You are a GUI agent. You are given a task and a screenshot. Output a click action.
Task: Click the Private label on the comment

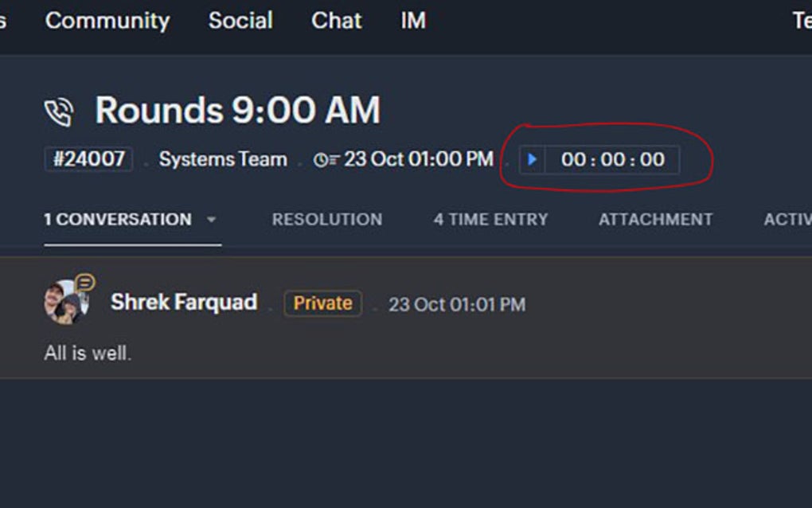pyautogui.click(x=322, y=303)
